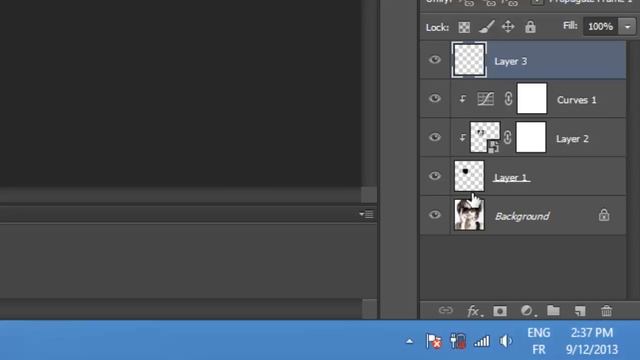Click the Create new group folder icon
Image resolution: width=640 pixels, height=360 pixels.
tap(553, 311)
